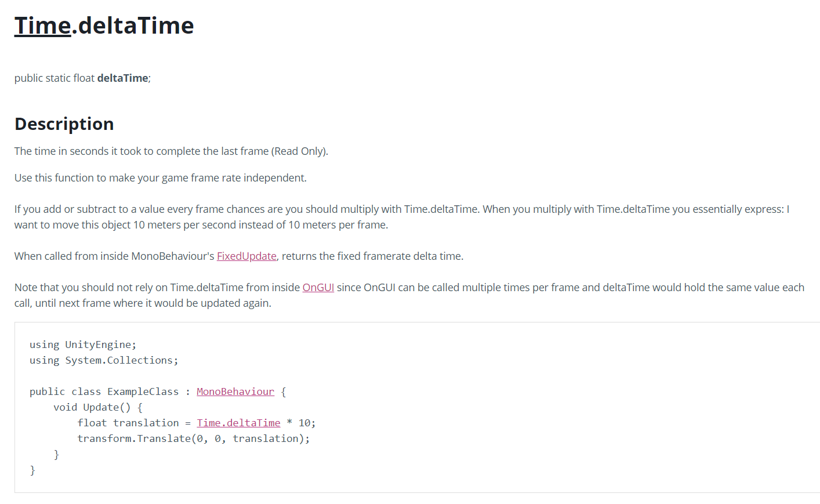Click the 'Read Only' description sentence
820x504 pixels.
171,151
